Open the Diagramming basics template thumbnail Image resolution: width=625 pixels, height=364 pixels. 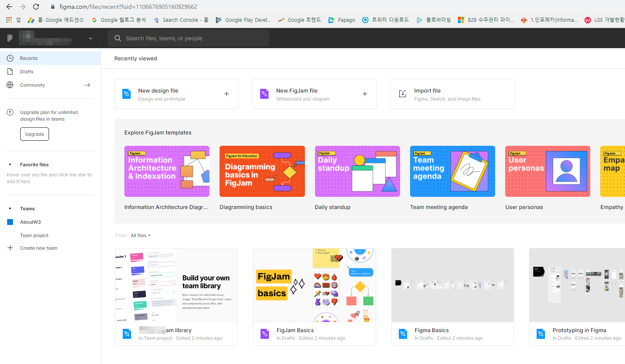[262, 171]
